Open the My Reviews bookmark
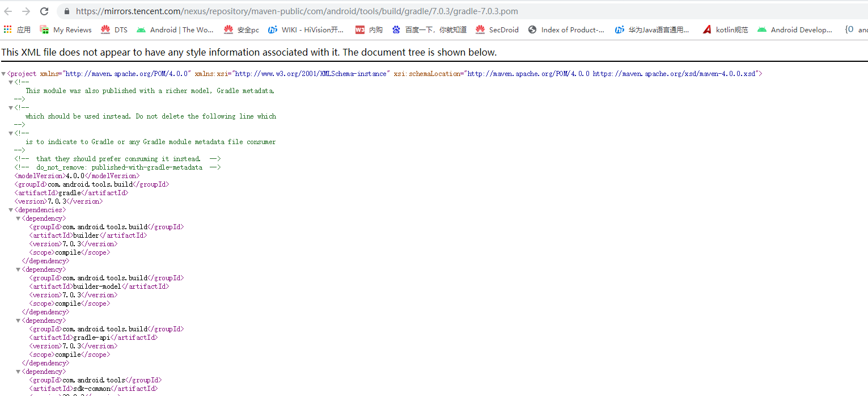 (x=65, y=29)
